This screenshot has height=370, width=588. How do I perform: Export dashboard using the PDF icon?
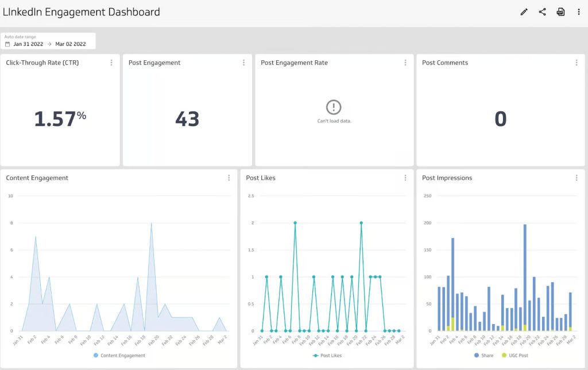560,12
